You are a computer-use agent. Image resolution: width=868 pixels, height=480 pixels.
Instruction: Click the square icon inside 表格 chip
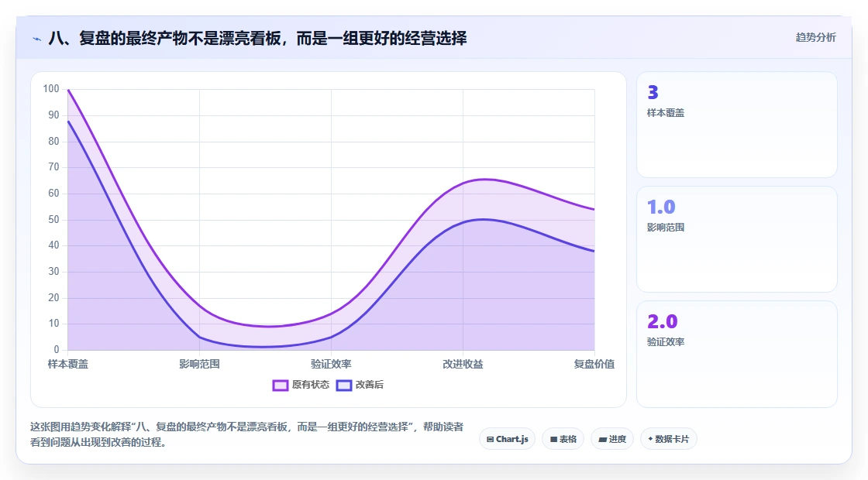point(553,440)
